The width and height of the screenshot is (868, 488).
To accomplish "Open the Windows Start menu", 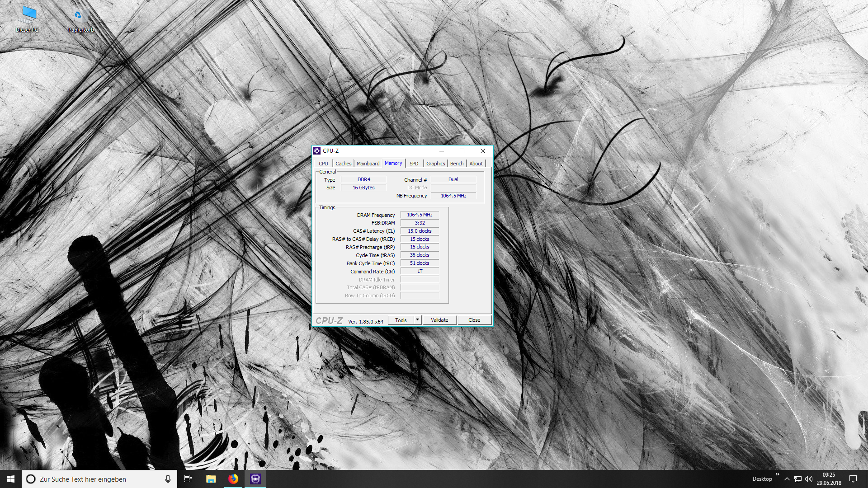I will tap(9, 479).
